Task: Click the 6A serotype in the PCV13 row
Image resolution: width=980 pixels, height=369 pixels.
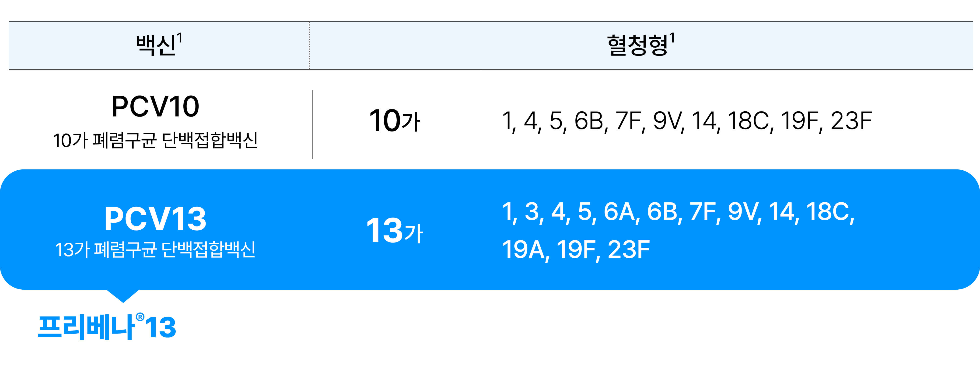Action: point(619,211)
